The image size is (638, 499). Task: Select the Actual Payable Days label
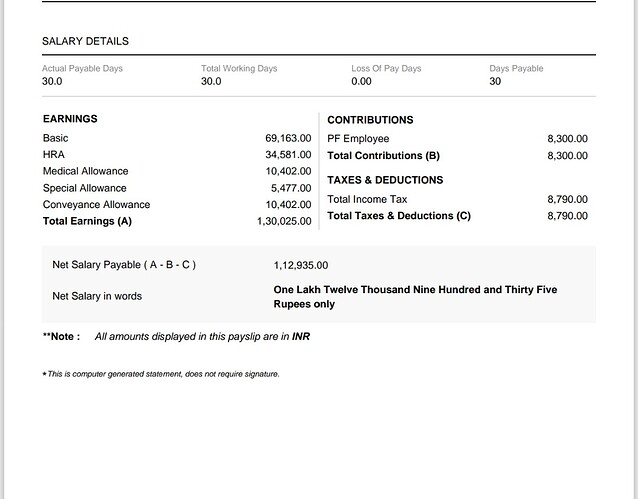[x=82, y=68]
